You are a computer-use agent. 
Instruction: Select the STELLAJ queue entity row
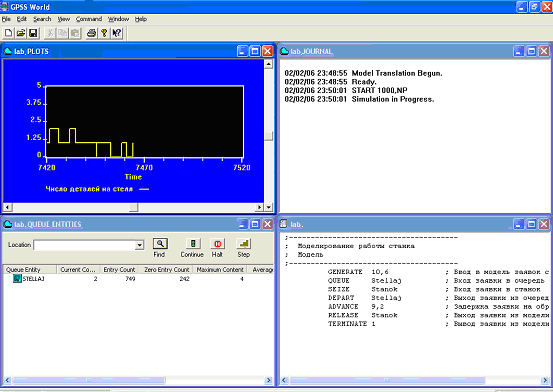(x=138, y=279)
